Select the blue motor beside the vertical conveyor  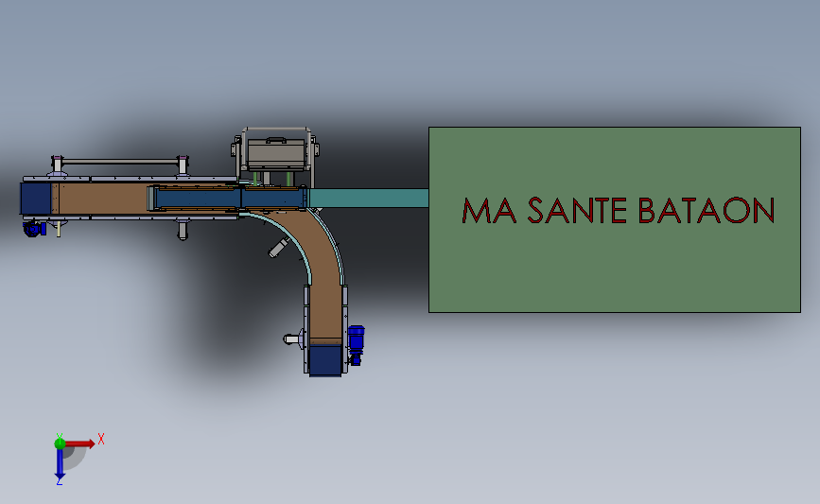coord(357,344)
